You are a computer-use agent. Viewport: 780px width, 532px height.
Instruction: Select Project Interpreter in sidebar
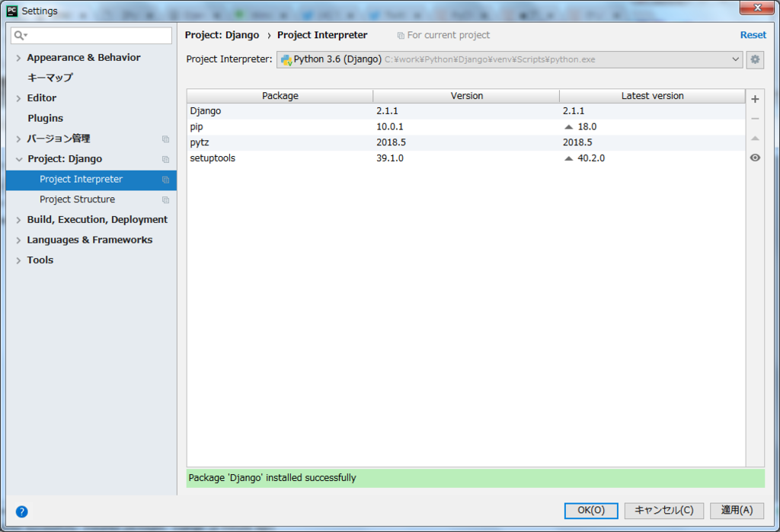(91, 180)
